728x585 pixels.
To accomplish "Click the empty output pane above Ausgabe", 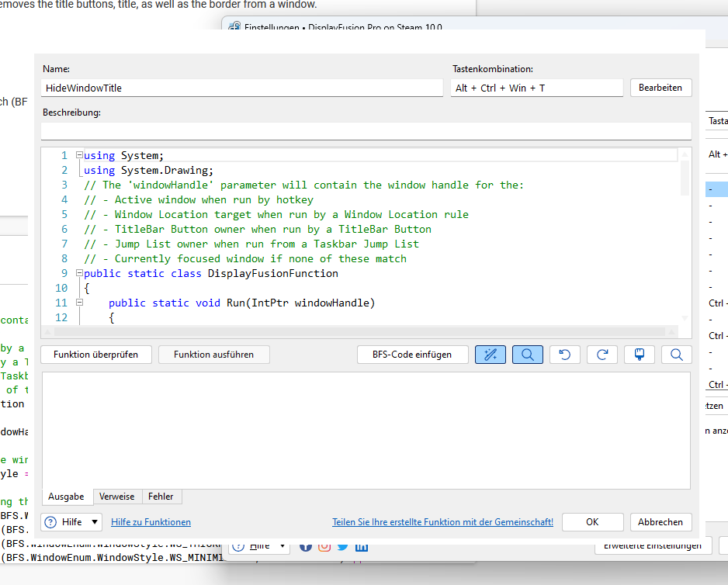I will tap(366, 431).
